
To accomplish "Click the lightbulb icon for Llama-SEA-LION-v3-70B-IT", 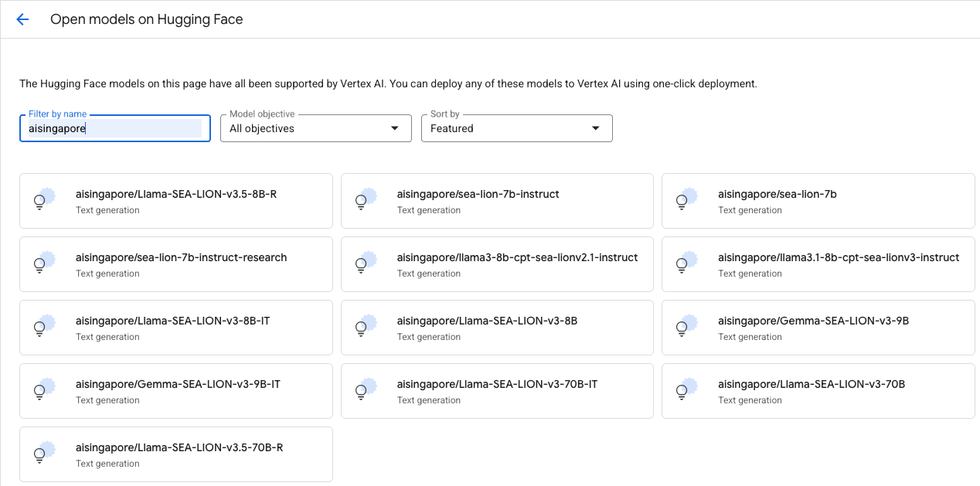I will click(x=362, y=391).
